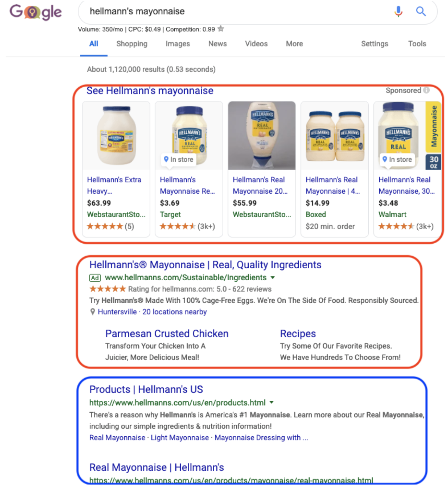Click the $55.99 price
Image resolution: width=448 pixels, height=493 pixels.
[x=245, y=203]
